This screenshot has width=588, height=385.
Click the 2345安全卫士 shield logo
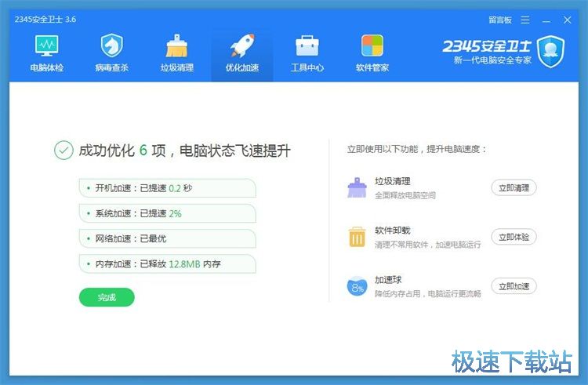[550, 52]
